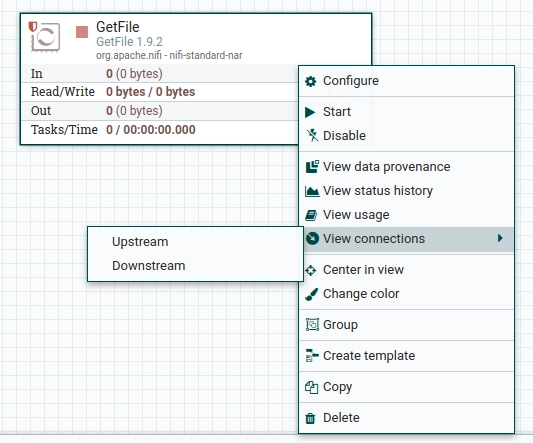
Task: Click the Copy documents icon
Action: point(311,387)
